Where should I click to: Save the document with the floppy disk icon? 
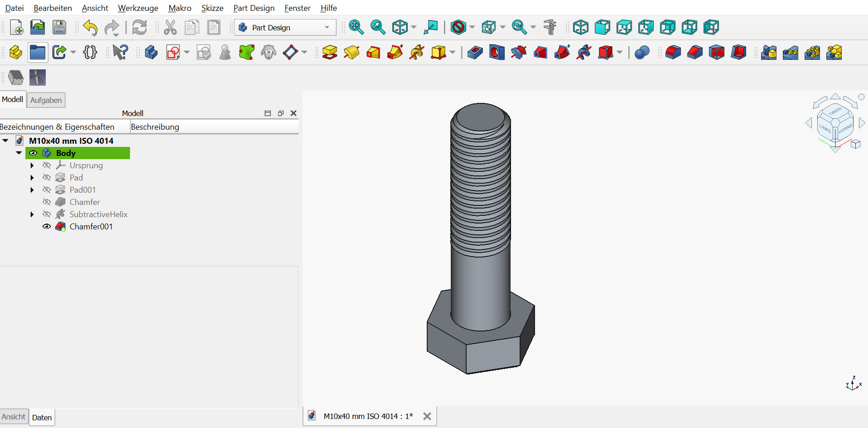click(x=59, y=28)
